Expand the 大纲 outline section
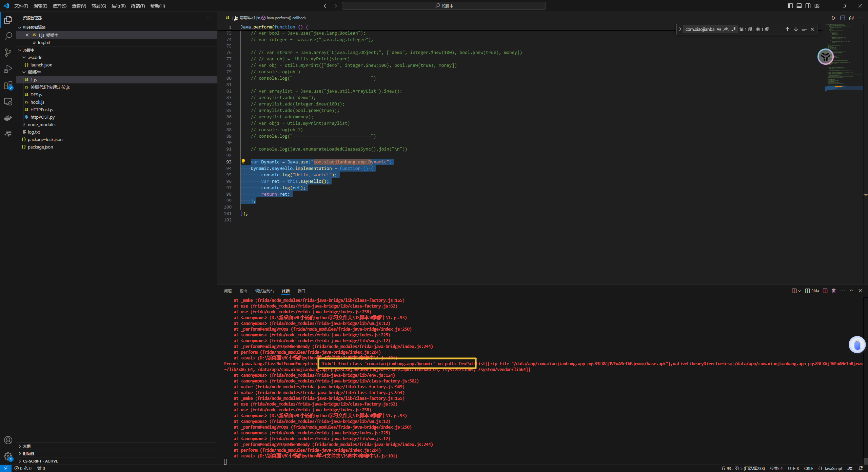The height and width of the screenshot is (472, 868). (x=27, y=446)
